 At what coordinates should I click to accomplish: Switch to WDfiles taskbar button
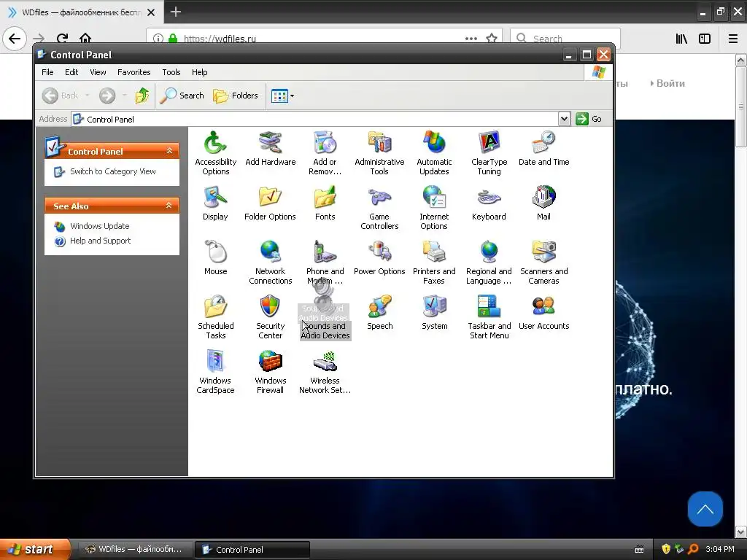pyautogui.click(x=135, y=549)
